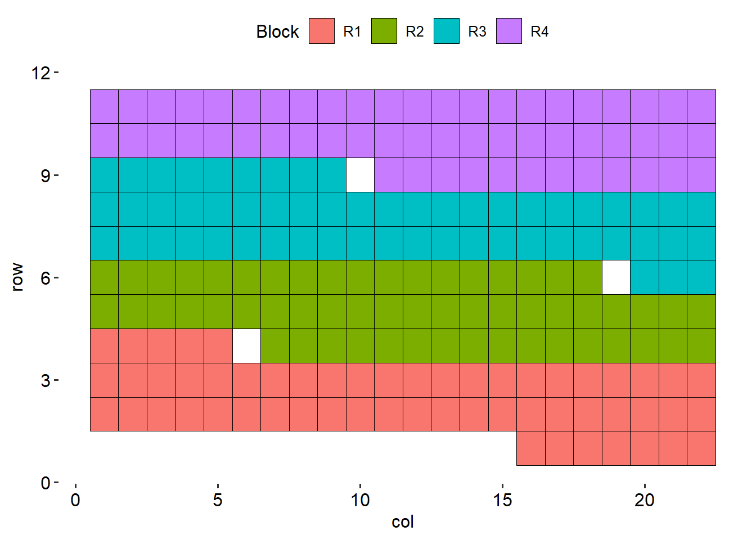Click the y-axis tick label 12
The image size is (756, 540).
(x=41, y=73)
